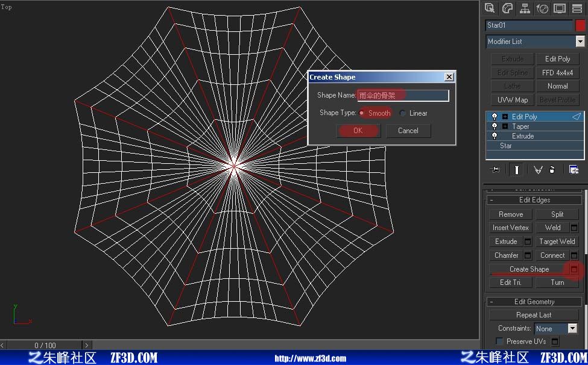Viewport: 588px width, 365px height.
Task: Click the Make Unique icon
Action: click(x=538, y=170)
